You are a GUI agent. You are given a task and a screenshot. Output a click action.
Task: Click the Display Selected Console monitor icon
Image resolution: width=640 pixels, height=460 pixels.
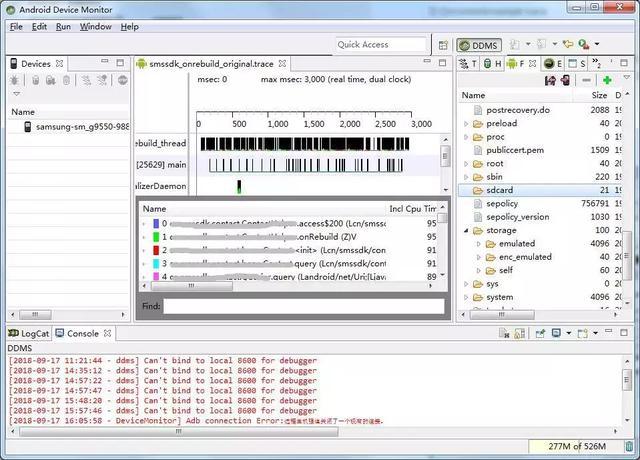[556, 333]
